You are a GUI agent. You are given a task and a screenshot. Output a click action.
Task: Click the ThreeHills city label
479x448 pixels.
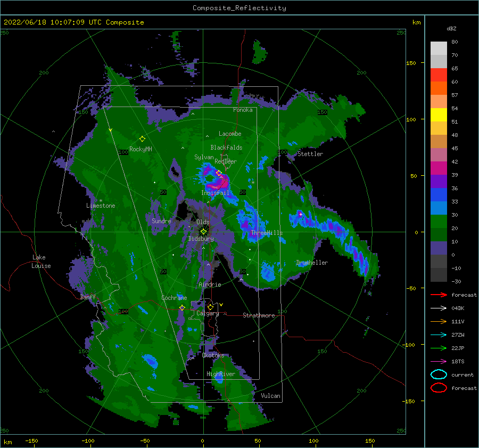tap(267, 233)
